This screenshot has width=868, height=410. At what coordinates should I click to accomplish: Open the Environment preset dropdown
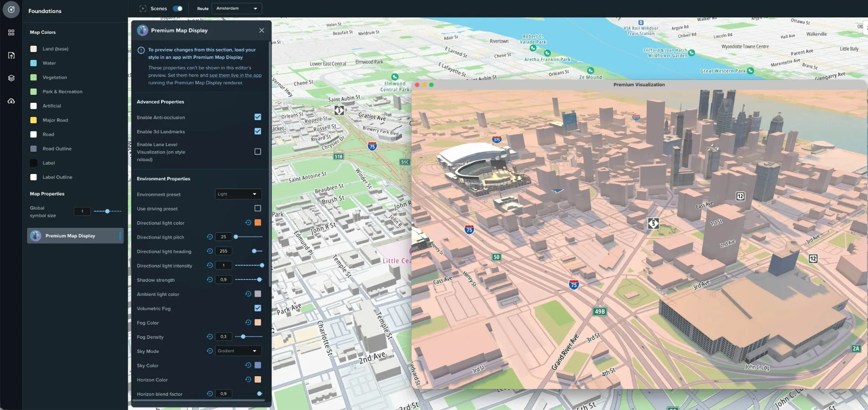pyautogui.click(x=238, y=194)
